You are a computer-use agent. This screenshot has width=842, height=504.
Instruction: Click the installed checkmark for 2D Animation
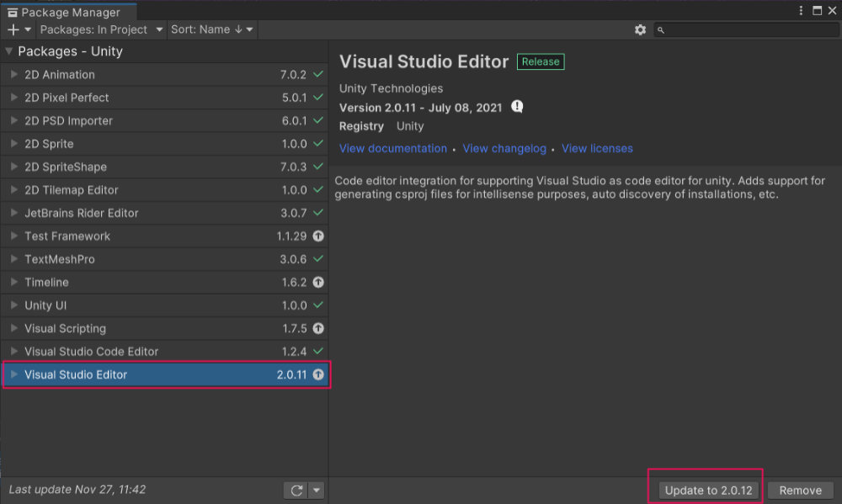[x=318, y=74]
